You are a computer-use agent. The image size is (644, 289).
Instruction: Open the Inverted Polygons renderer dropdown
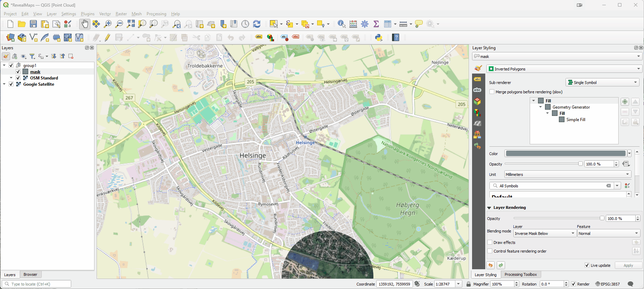click(564, 69)
